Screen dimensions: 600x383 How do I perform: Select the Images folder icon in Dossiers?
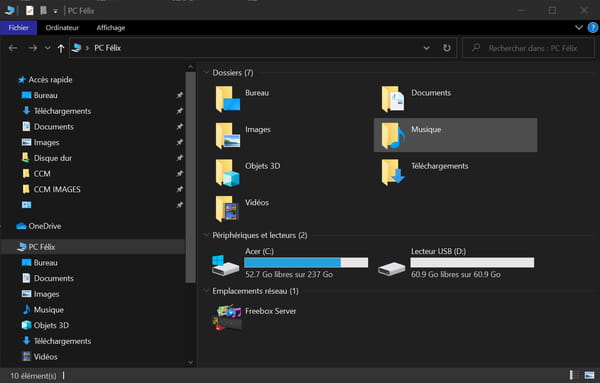tap(228, 136)
